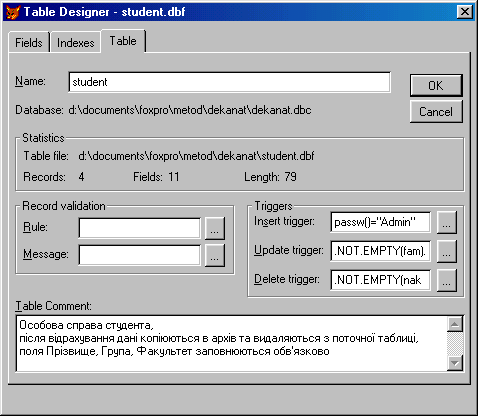
Task: Click the Table Comment label
Action: [x=53, y=306]
